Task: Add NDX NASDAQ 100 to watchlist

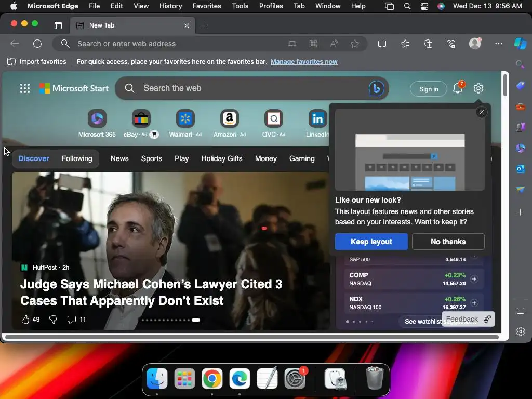Action: point(474,303)
